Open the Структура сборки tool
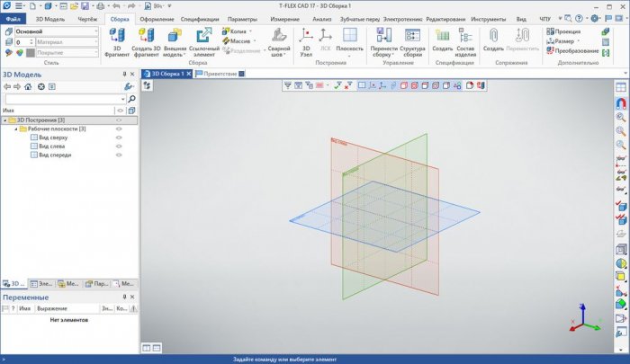This screenshot has height=364, width=630. point(412,36)
